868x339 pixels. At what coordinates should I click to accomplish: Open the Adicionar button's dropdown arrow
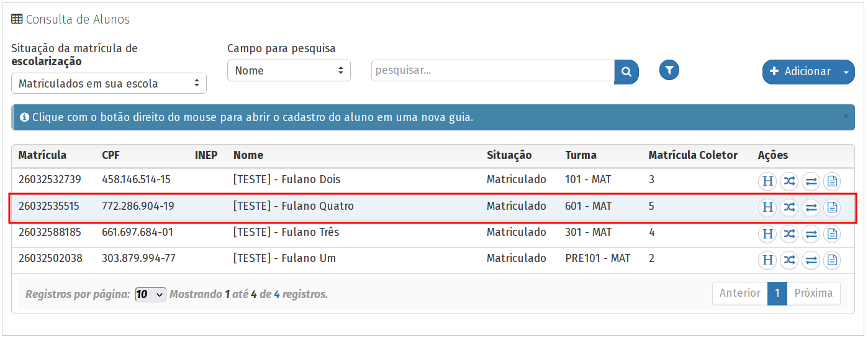(x=846, y=72)
